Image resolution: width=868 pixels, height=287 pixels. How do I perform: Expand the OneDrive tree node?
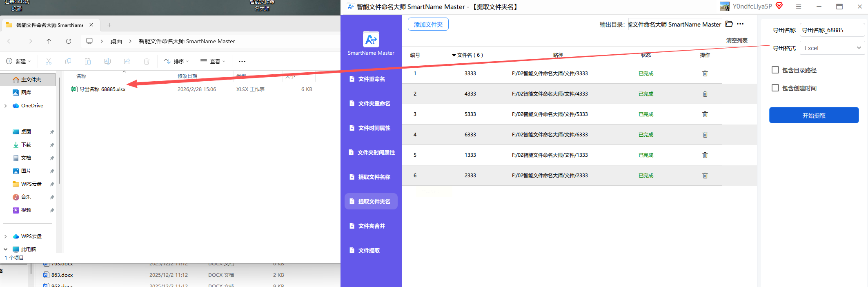6,106
